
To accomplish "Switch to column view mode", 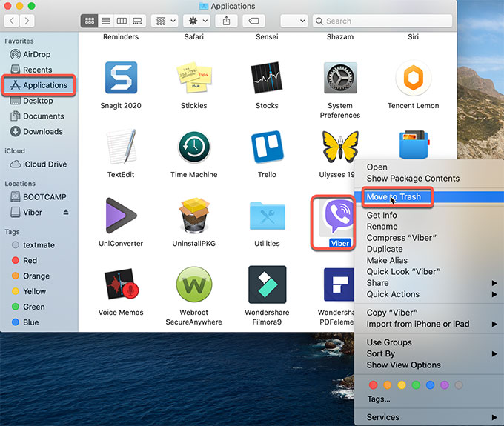I will coord(122,21).
